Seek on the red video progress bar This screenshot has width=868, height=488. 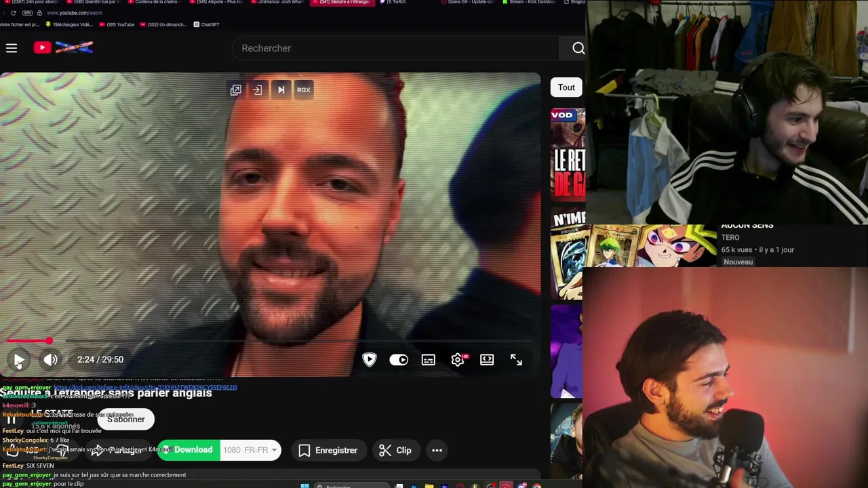[271, 341]
